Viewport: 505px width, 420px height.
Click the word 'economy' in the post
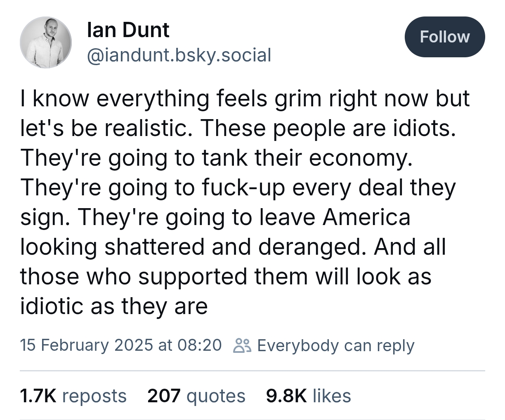coord(359,158)
